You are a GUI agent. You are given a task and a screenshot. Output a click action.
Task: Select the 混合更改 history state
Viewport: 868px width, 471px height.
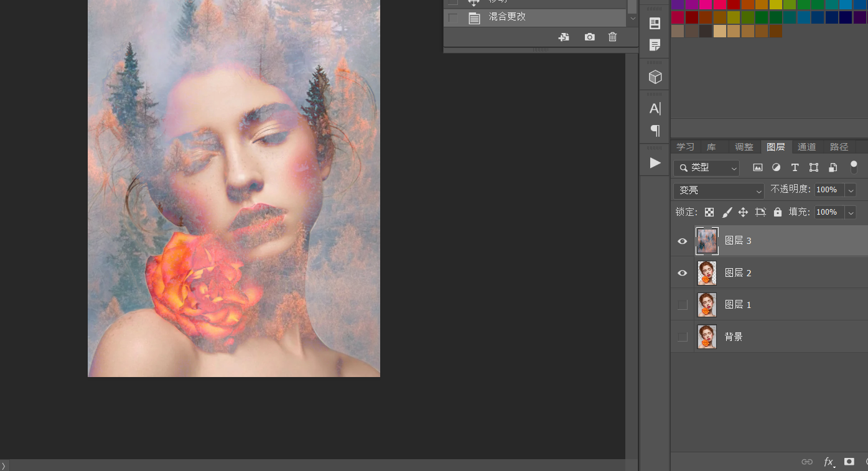[x=507, y=17]
